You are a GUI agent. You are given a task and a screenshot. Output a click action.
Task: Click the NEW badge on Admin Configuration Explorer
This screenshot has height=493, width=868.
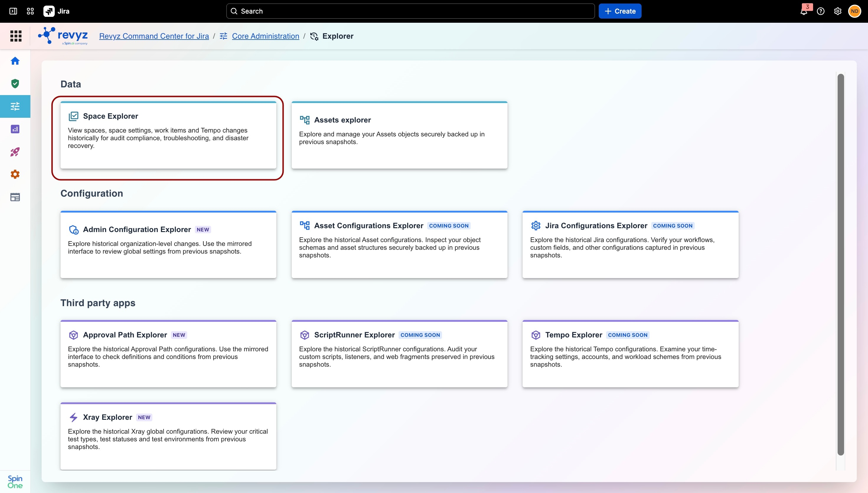[203, 230]
